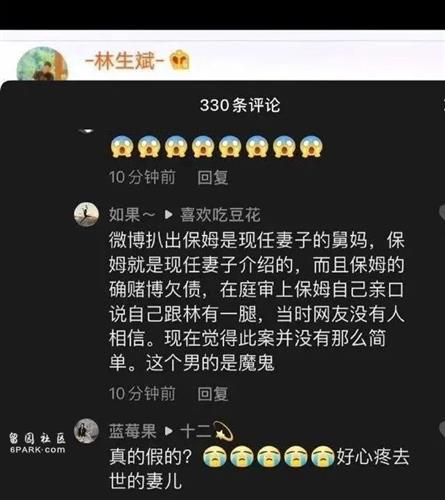This screenshot has width=445, height=500.
Task: Open 如果～ commenter profile name
Action: point(132,215)
